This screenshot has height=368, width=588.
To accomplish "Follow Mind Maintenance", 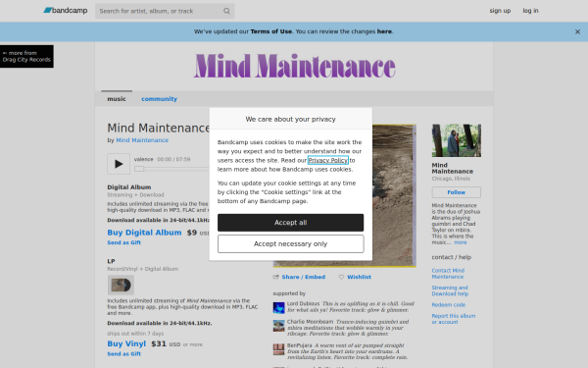I will (x=457, y=192).
